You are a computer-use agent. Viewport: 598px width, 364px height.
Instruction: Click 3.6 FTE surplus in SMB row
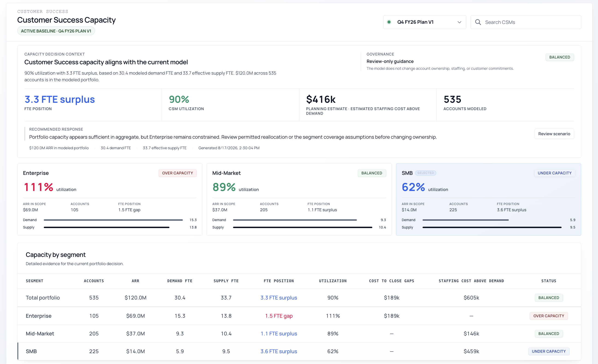click(x=279, y=351)
